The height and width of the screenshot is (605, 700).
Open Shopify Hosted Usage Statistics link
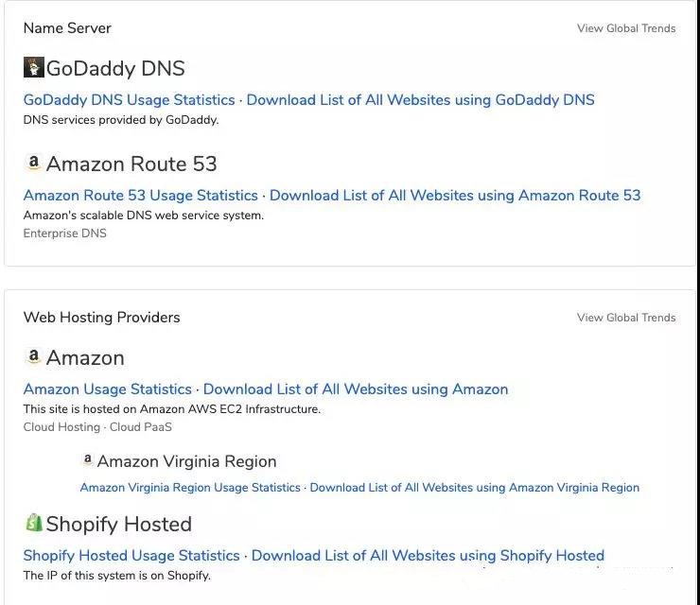pyautogui.click(x=131, y=556)
